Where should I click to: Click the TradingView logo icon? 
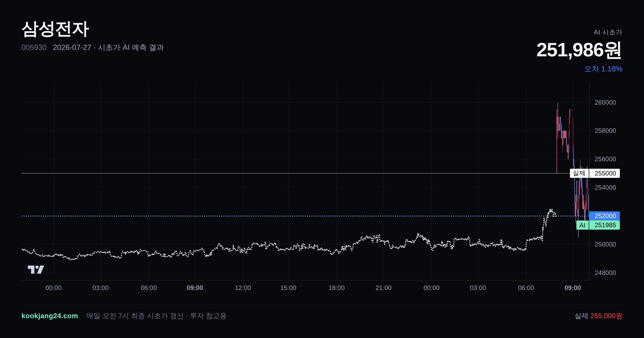pos(36,269)
